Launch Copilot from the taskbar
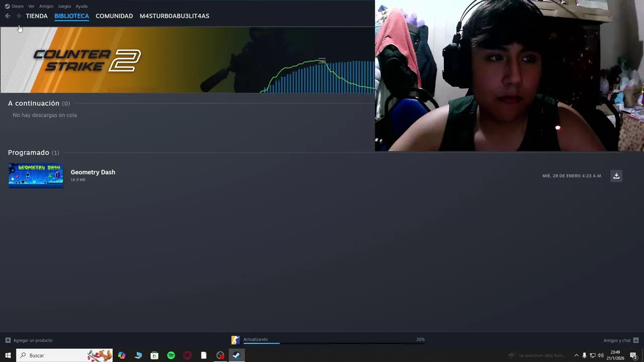Image resolution: width=644 pixels, height=362 pixels. [x=122, y=355]
